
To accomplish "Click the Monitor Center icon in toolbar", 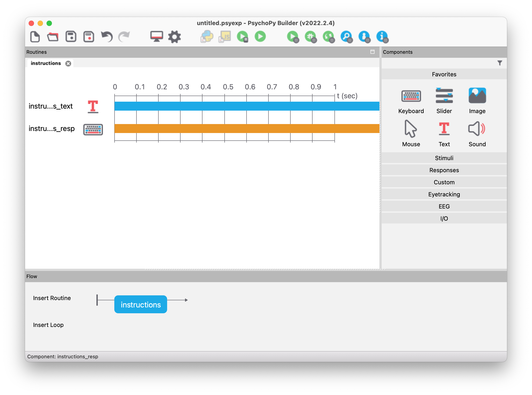I will (x=156, y=36).
